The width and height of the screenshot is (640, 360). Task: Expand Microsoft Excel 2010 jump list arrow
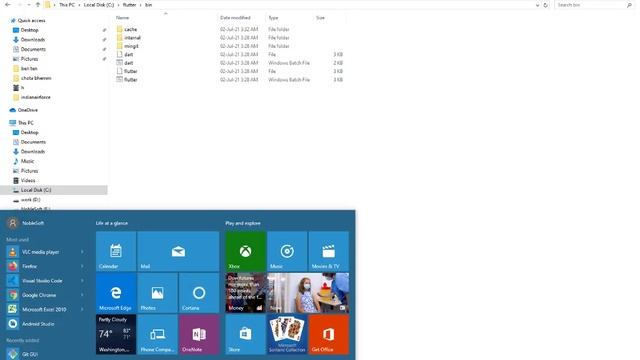coord(82,309)
